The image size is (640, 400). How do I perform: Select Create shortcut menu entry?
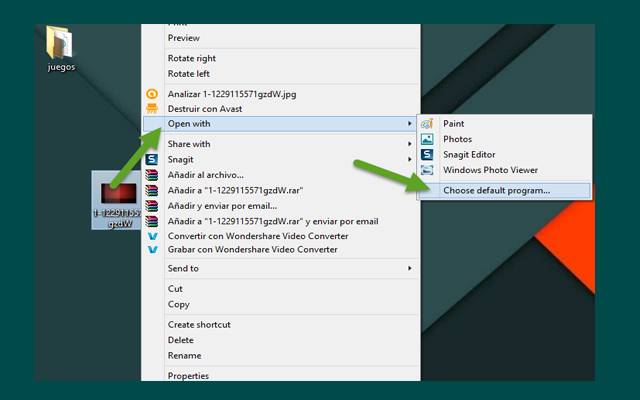click(x=199, y=324)
